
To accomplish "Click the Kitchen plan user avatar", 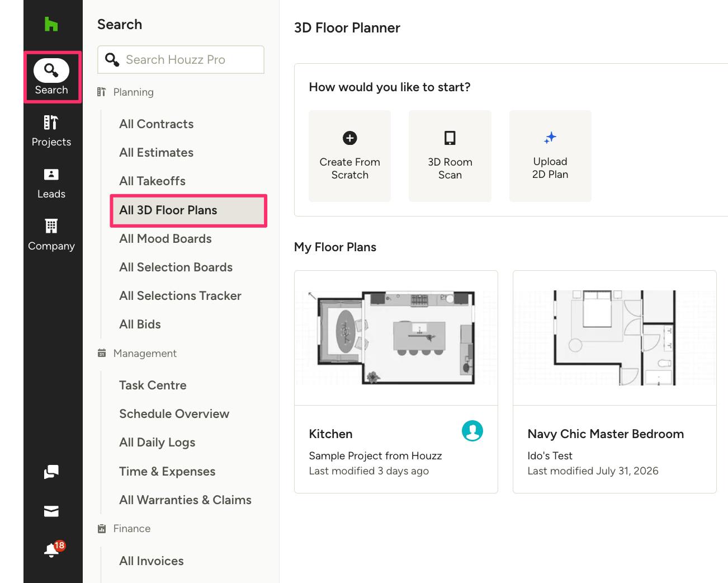I will tap(472, 431).
